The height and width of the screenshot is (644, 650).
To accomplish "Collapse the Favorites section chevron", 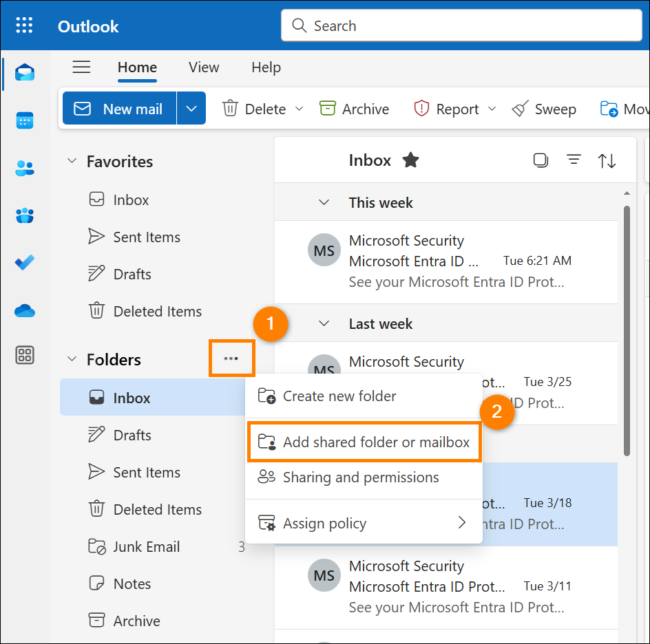I will point(72,161).
